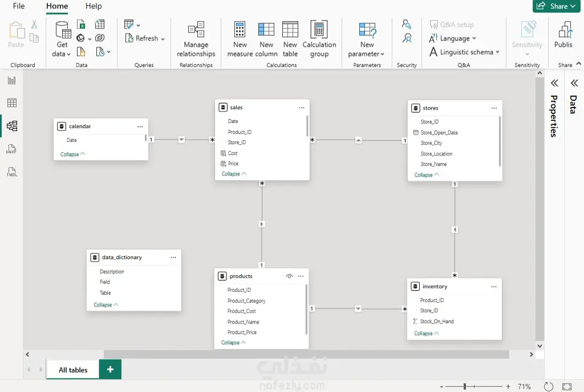584x392 pixels.
Task: Click the Fit to screen icon
Action: pyautogui.click(x=567, y=387)
